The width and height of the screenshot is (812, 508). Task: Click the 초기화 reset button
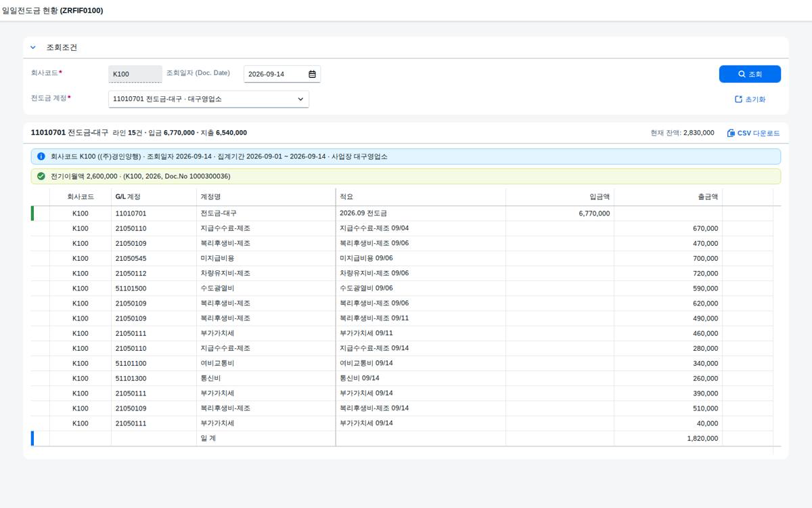click(x=750, y=99)
